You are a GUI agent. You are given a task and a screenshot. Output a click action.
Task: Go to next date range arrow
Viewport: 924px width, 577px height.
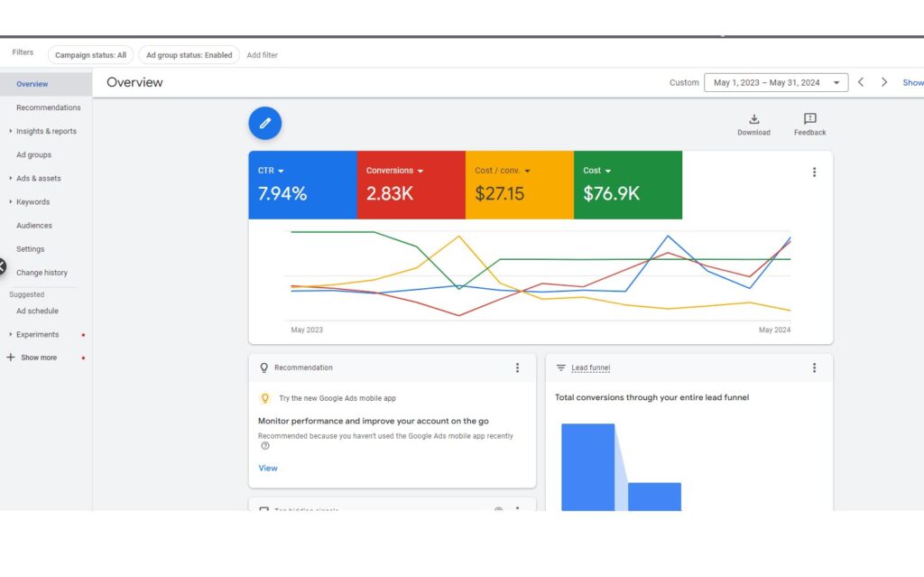point(884,82)
